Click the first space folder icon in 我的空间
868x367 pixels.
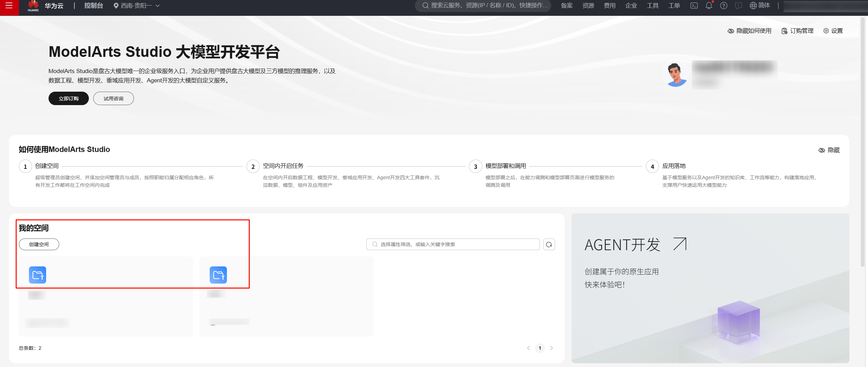(x=37, y=275)
